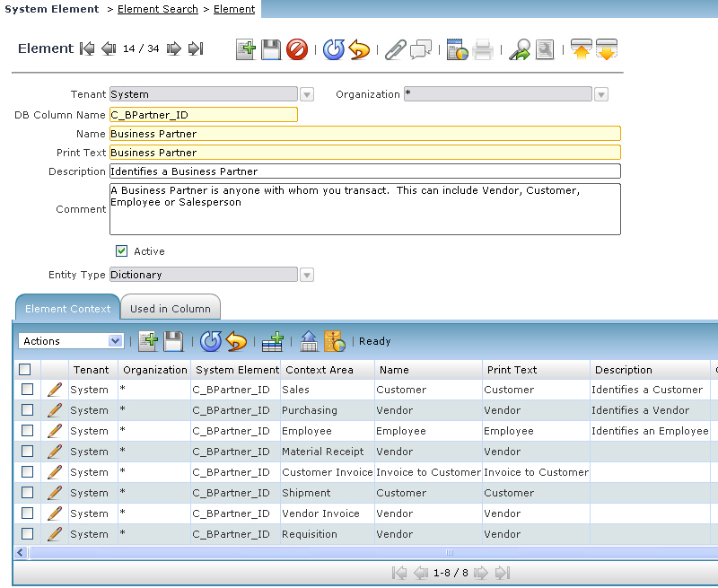Follow the Element Search breadcrumb link
The height and width of the screenshot is (588, 718).
tap(158, 9)
